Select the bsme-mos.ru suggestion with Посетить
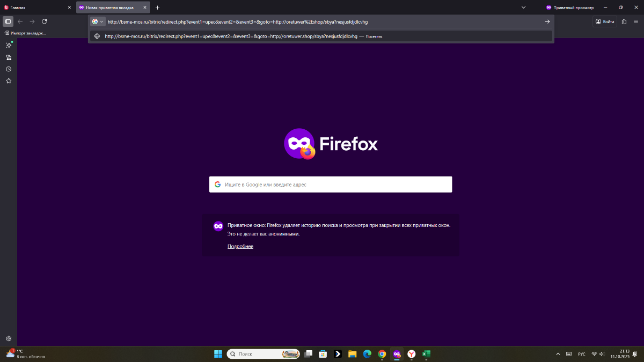Image resolution: width=644 pixels, height=362 pixels. tap(321, 36)
